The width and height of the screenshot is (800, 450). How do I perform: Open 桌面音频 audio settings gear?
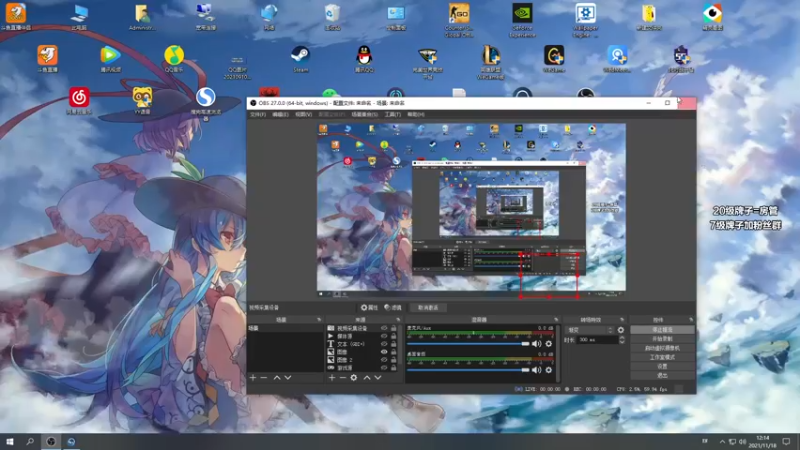(548, 370)
